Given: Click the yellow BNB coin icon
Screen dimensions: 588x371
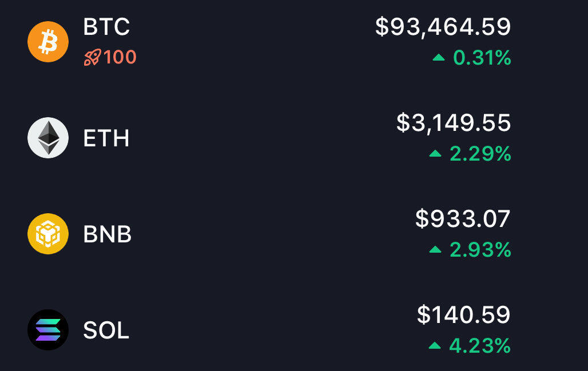Looking at the screenshot, I should (x=48, y=234).
